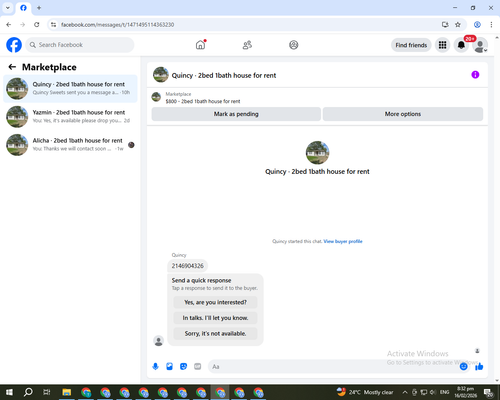Open Task View on the taskbar
The width and height of the screenshot is (500, 400).
pyautogui.click(x=47, y=392)
